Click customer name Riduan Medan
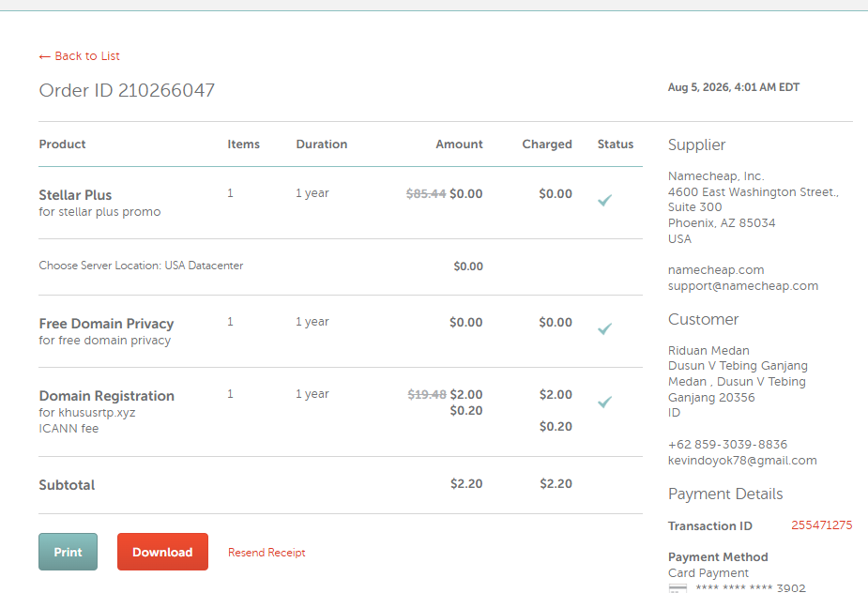This screenshot has height=593, width=868. click(x=708, y=351)
